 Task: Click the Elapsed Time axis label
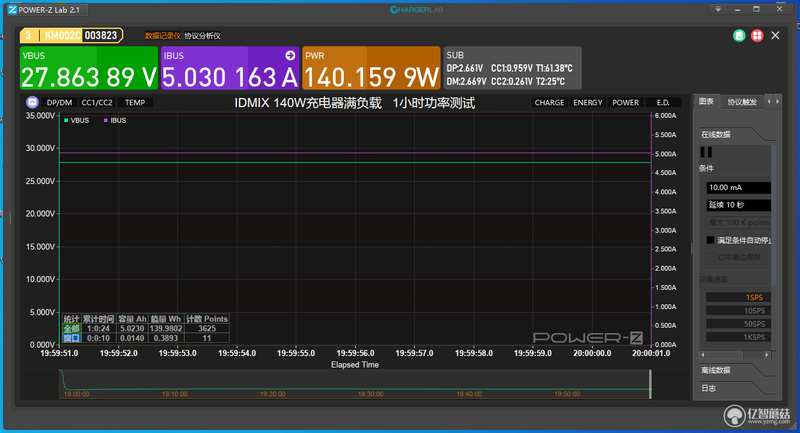(x=355, y=365)
